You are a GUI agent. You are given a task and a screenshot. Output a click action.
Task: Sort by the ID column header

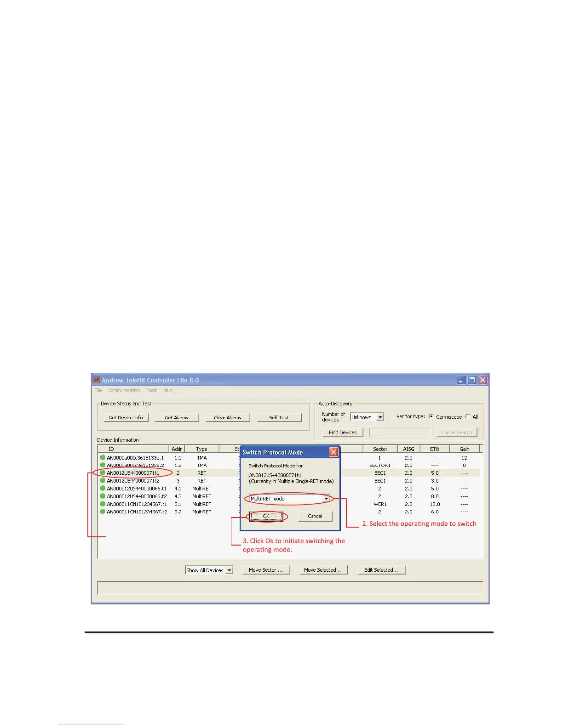tap(133, 449)
